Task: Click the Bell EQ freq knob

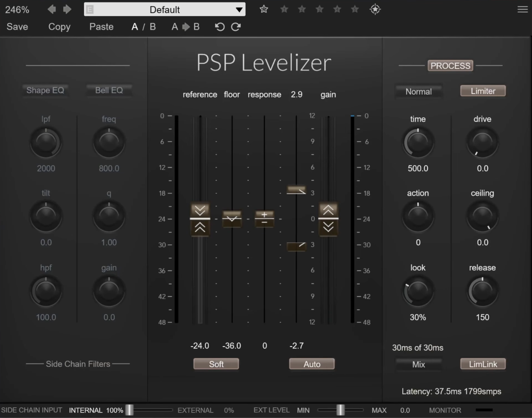Action: (109, 143)
